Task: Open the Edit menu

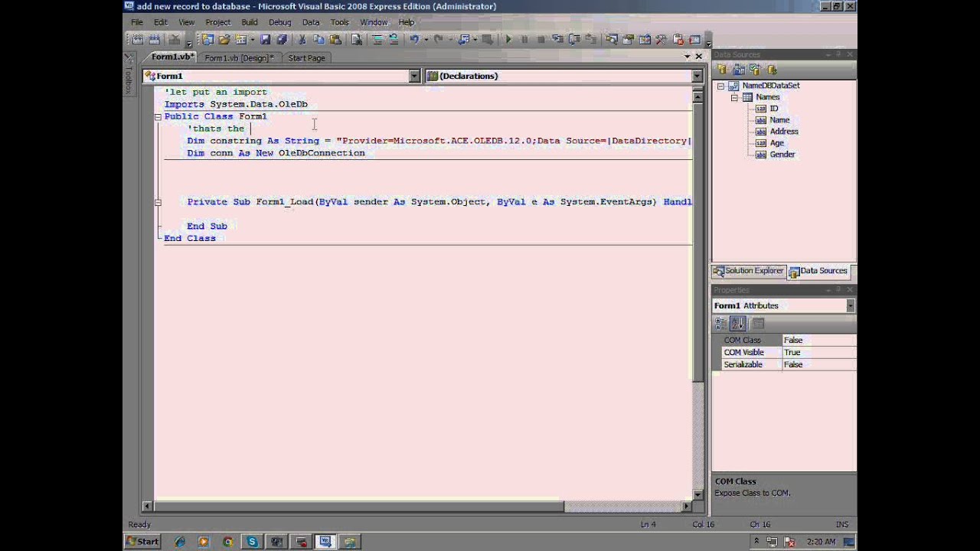Action: 161,22
